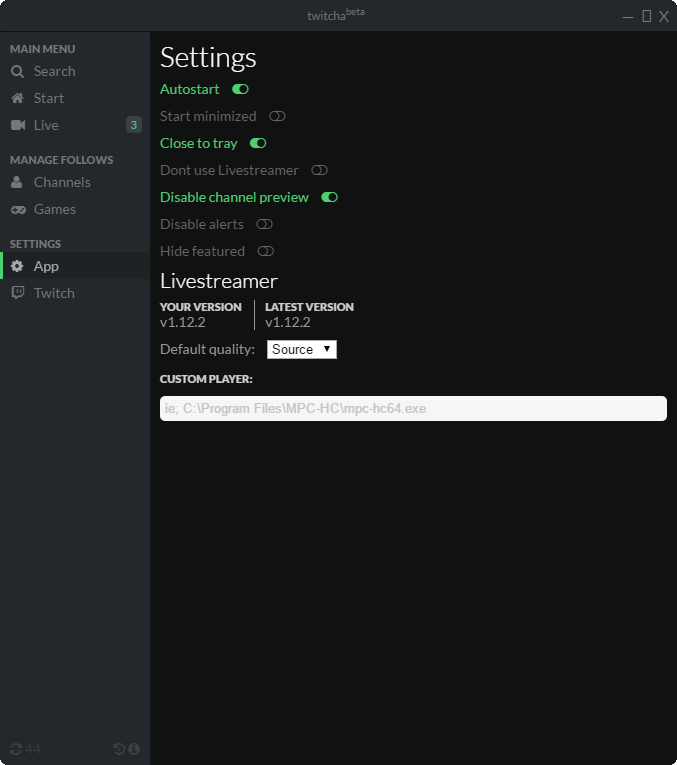Maximize the twitcha window
Image resolution: width=677 pixels, height=765 pixels.
[646, 16]
